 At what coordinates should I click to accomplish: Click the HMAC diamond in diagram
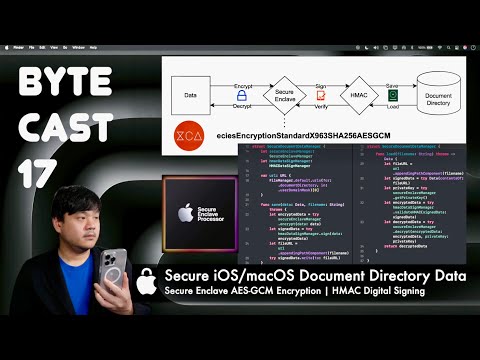[x=359, y=95]
